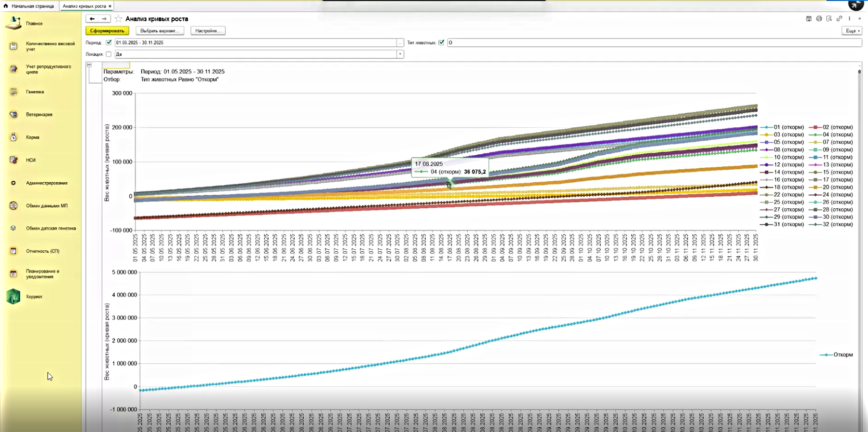
Task: Open Отчетность (СП) in the sidebar menu
Action: click(x=42, y=251)
